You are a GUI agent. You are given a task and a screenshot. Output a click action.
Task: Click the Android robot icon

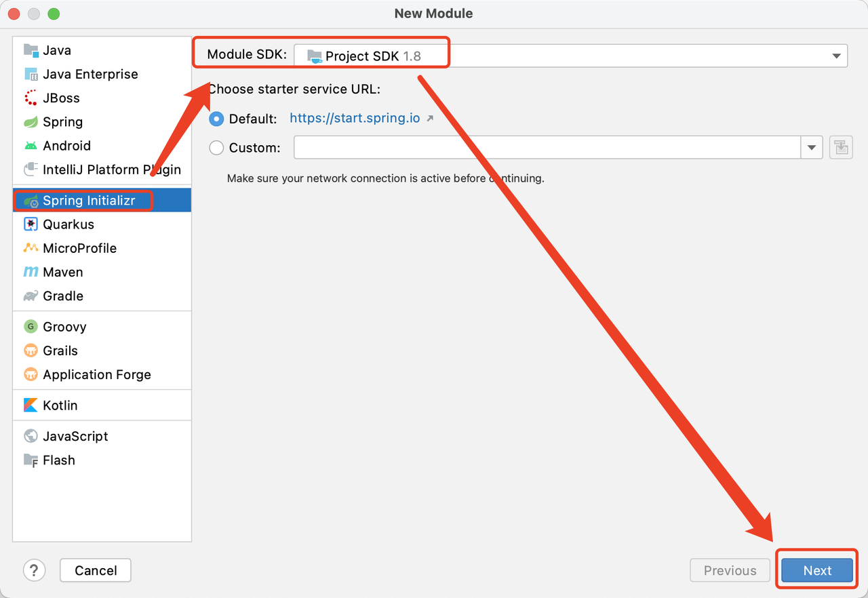(x=31, y=146)
